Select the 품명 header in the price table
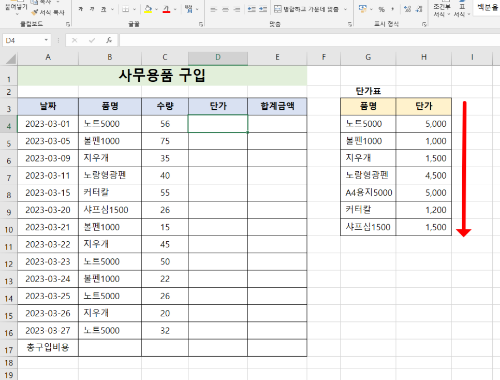This screenshot has width=500, height=380. click(x=368, y=106)
